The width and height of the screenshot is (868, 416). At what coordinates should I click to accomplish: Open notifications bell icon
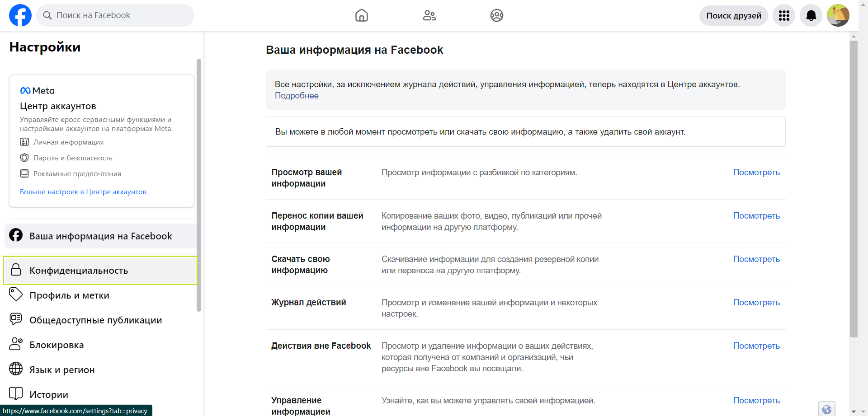(811, 16)
